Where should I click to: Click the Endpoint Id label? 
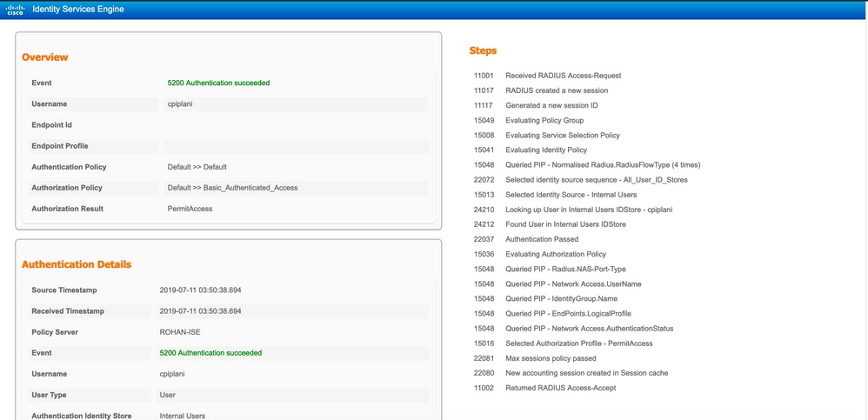tap(52, 125)
